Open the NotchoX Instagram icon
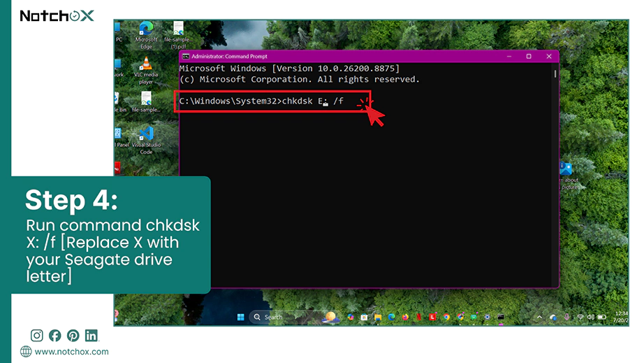This screenshot has width=644, height=363. (36, 336)
